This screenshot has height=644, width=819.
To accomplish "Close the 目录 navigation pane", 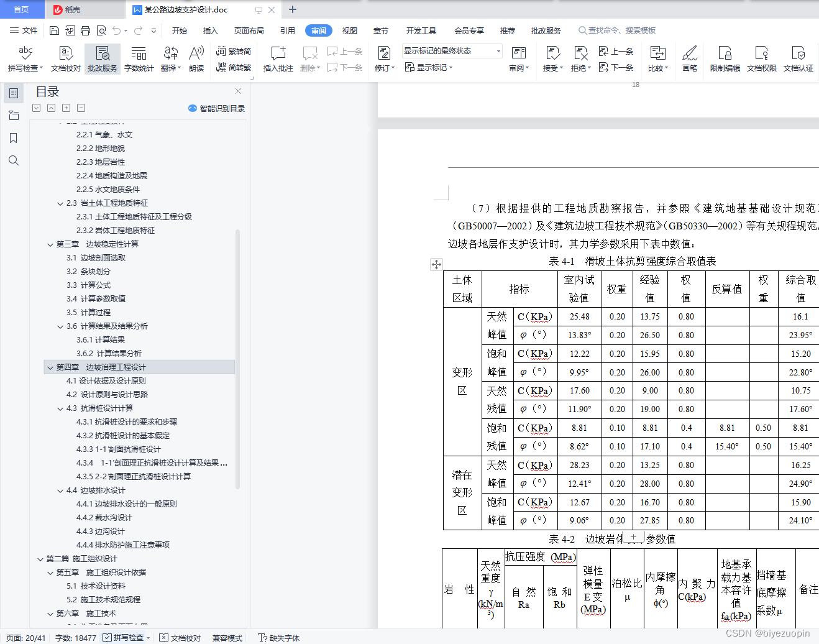I will (238, 91).
